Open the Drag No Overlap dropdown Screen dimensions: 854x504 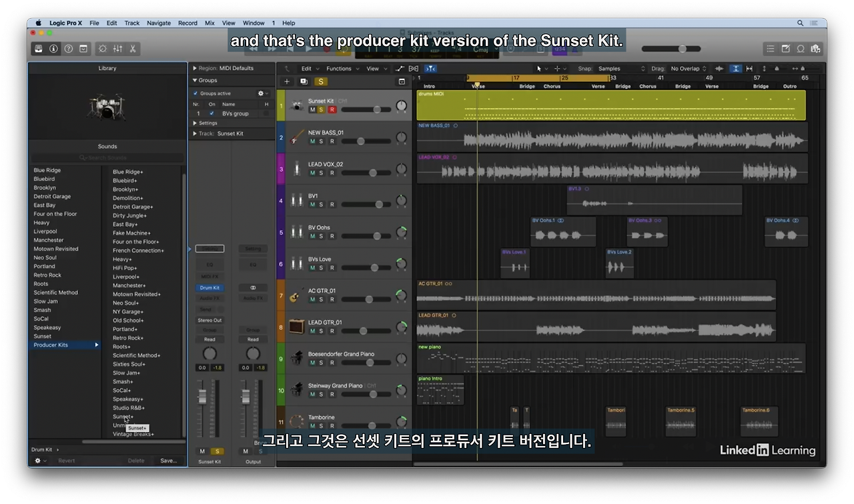pyautogui.click(x=689, y=69)
